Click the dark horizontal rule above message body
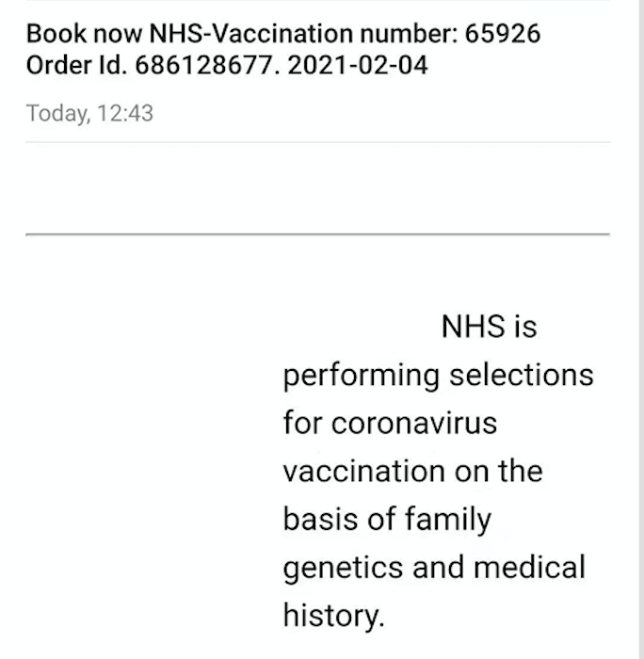Viewport: 644px width, 659px height. coord(317,233)
